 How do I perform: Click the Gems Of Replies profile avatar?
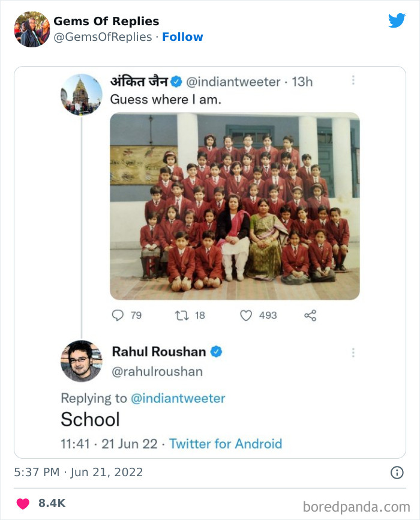[x=31, y=29]
